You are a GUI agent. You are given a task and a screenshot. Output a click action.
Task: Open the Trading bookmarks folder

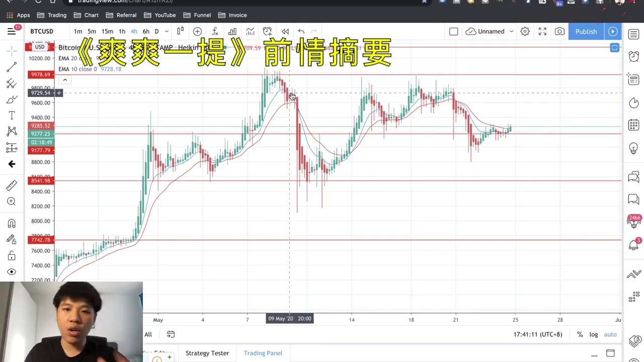tap(52, 15)
